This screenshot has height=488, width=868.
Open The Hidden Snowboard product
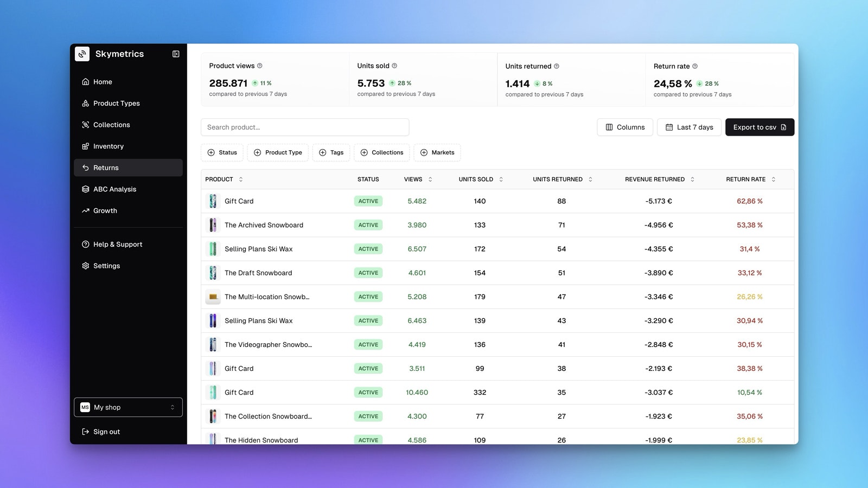pos(261,440)
